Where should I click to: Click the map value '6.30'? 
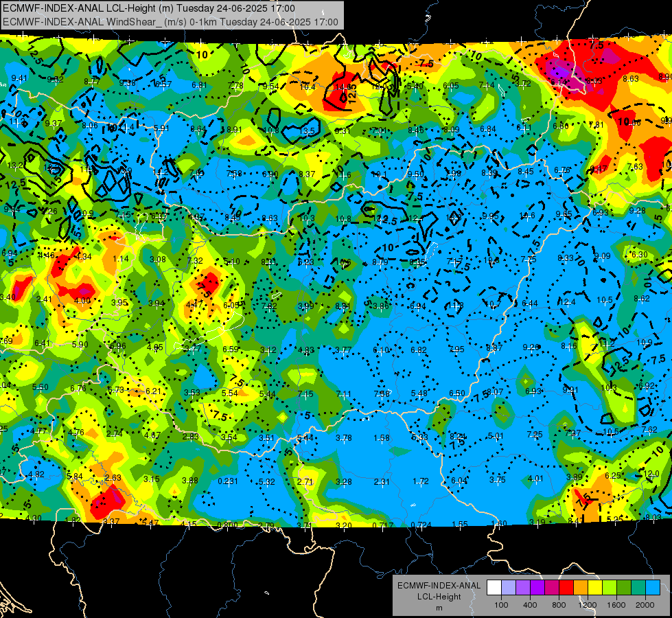point(640,254)
